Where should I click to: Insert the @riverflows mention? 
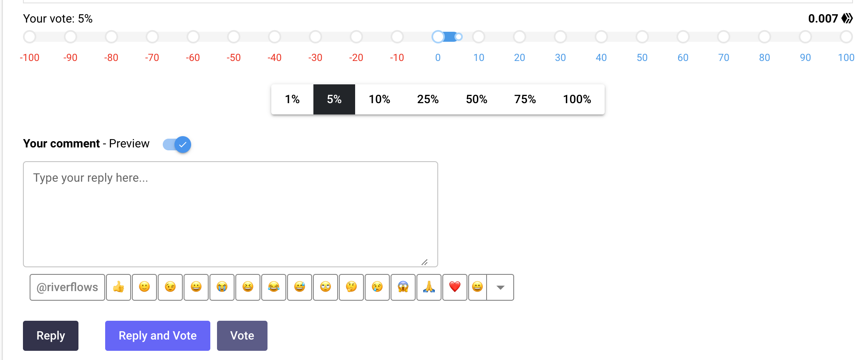67,287
